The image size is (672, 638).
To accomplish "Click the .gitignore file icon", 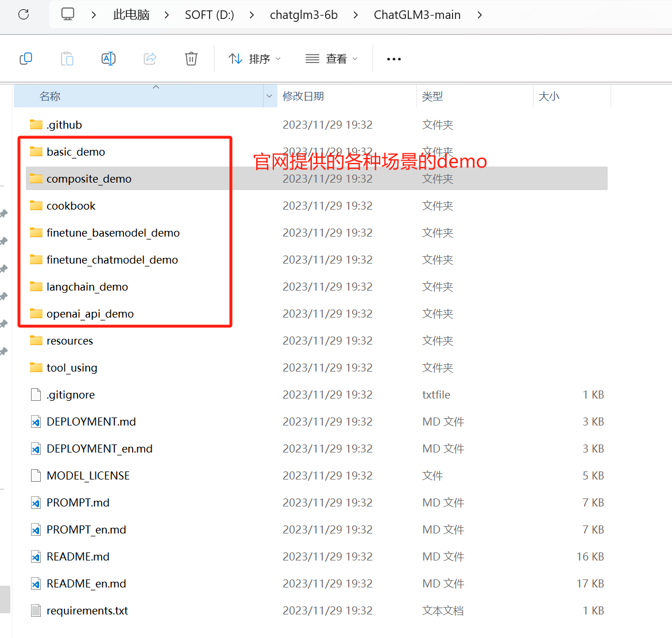I will click(36, 395).
